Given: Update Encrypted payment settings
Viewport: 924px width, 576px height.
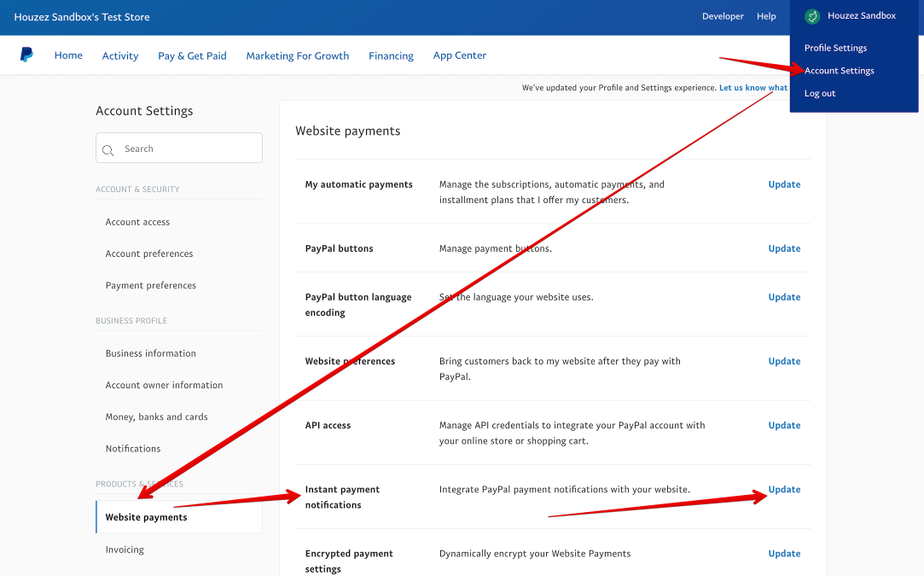Looking at the screenshot, I should (x=784, y=554).
